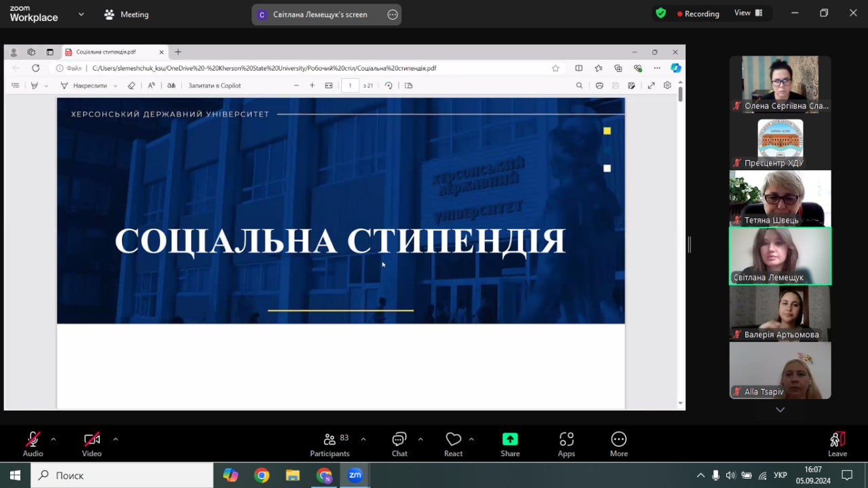The image size is (868, 488).
Task: Open a new Edge tab
Action: tap(178, 52)
